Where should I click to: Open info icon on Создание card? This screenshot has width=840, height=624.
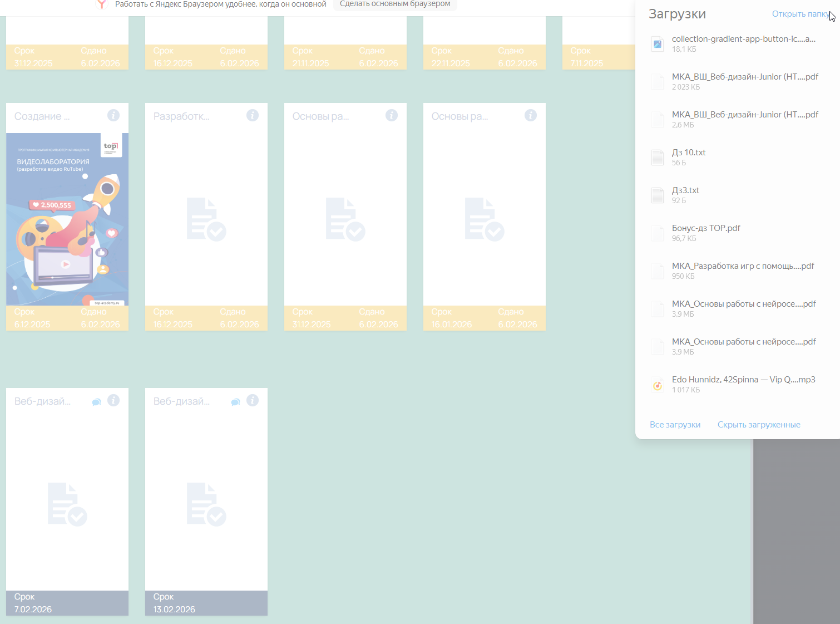[x=113, y=115]
